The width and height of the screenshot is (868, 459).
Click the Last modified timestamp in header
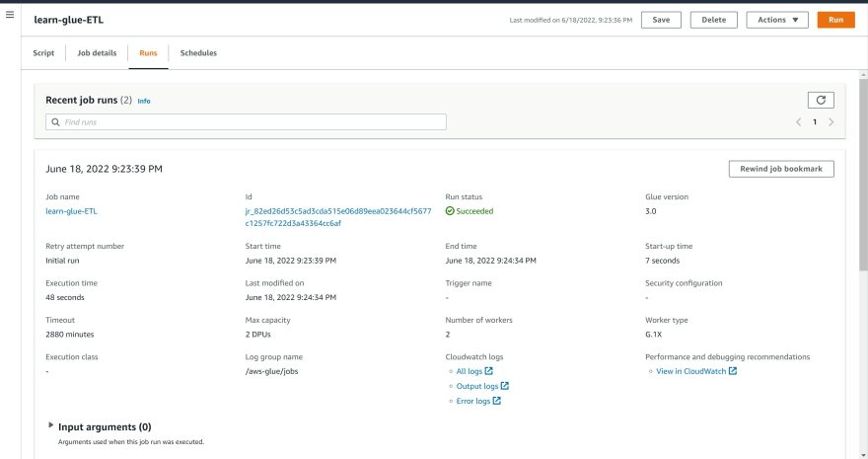(571, 20)
